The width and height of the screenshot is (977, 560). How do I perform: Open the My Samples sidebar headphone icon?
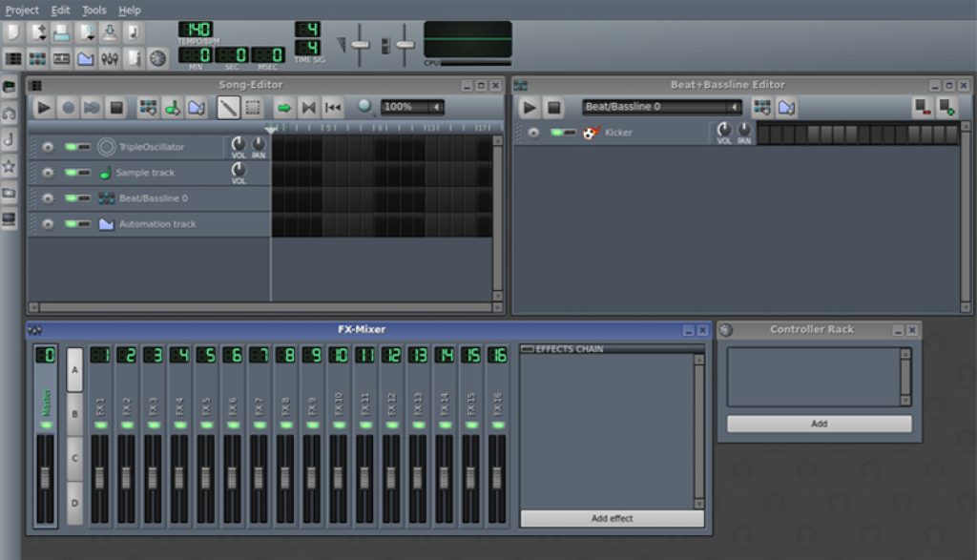coord(9,114)
